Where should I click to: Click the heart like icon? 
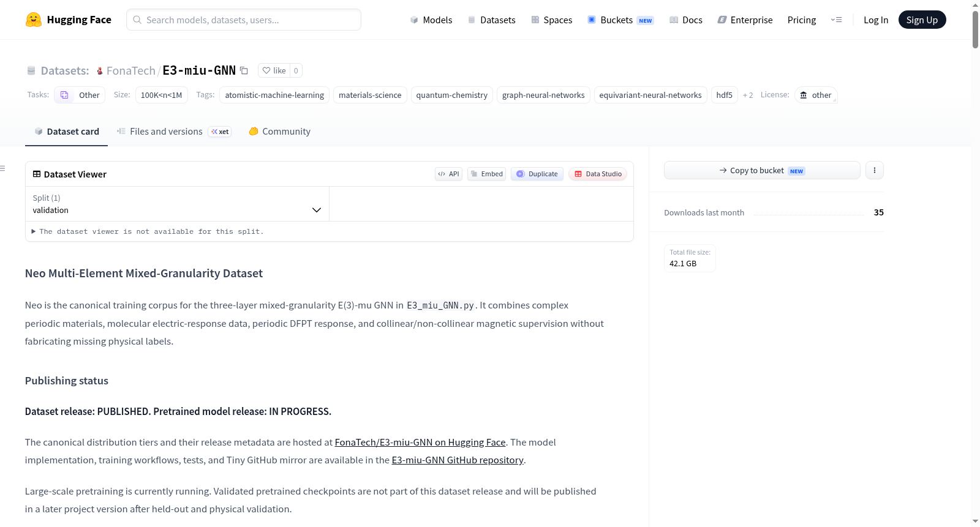(x=266, y=70)
